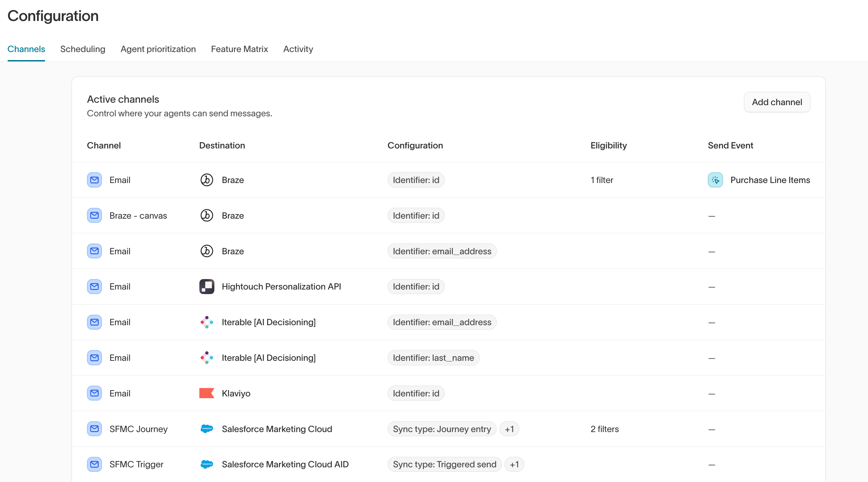
Task: Click the Purchase Line Items event icon
Action: (715, 180)
